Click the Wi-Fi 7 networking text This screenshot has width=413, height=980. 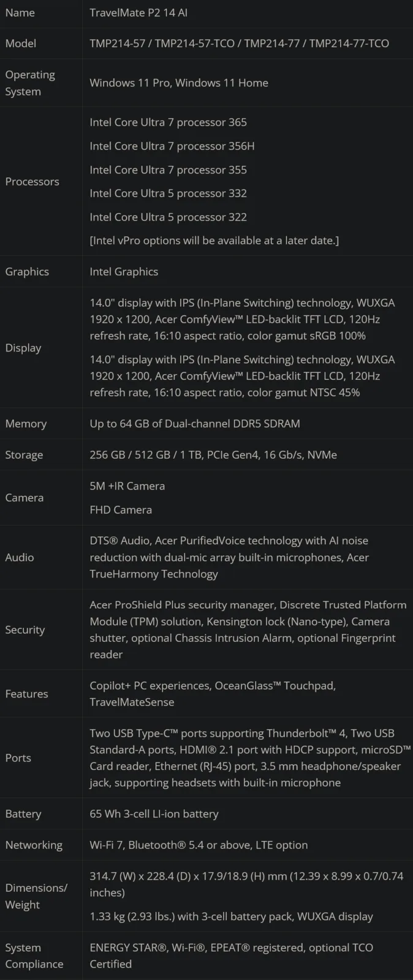click(x=199, y=845)
